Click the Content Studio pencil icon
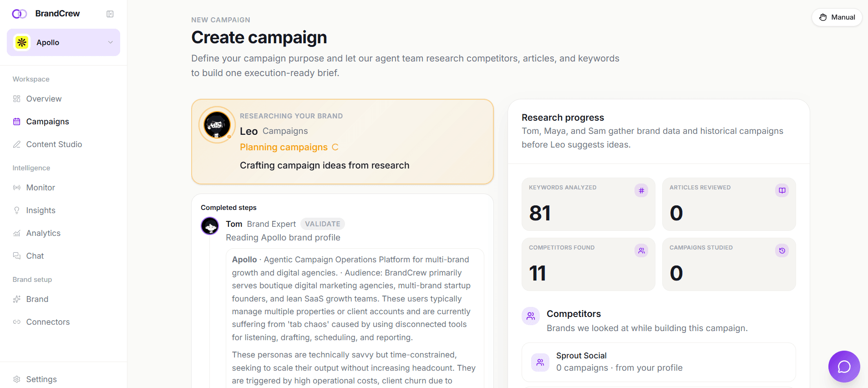The image size is (868, 388). pos(17,144)
